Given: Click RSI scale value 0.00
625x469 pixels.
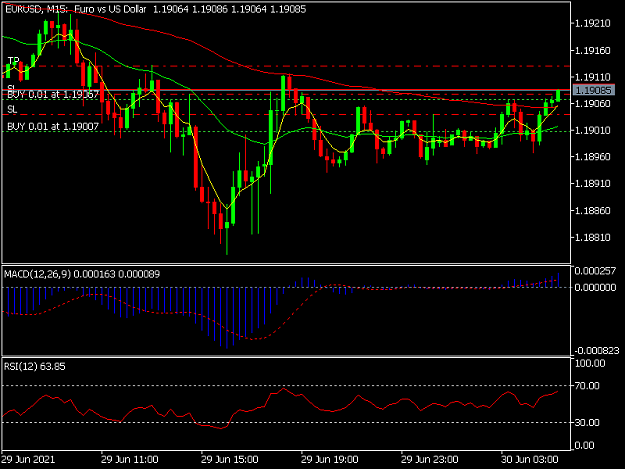Looking at the screenshot, I should coord(584,445).
